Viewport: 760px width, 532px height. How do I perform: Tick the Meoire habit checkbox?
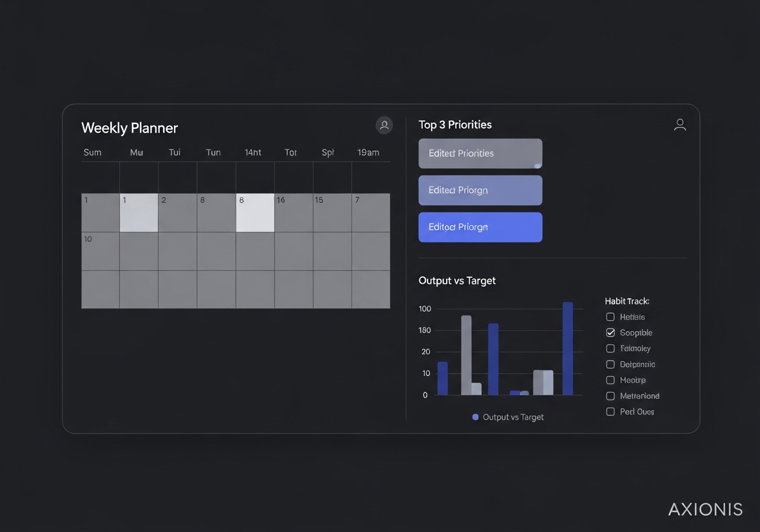[610, 380]
